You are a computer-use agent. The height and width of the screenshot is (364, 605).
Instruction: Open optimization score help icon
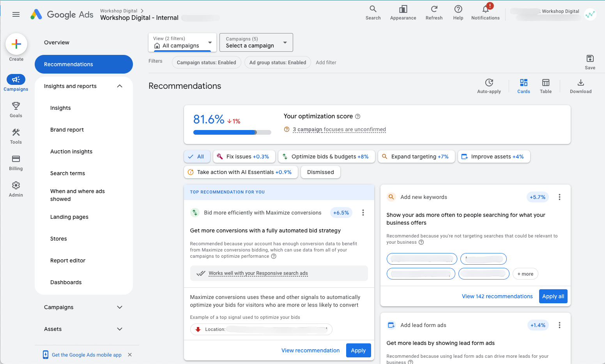tap(358, 116)
